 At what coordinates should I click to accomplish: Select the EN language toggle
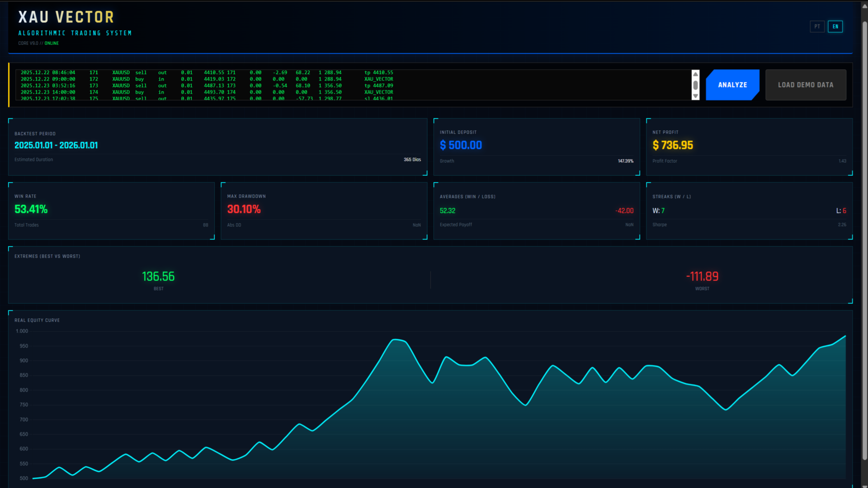coord(835,27)
